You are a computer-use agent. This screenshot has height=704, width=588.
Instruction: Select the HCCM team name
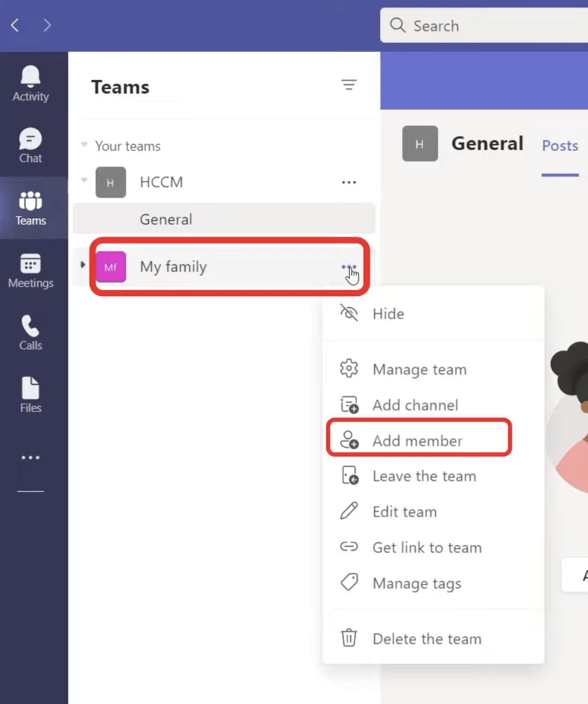coord(161,182)
